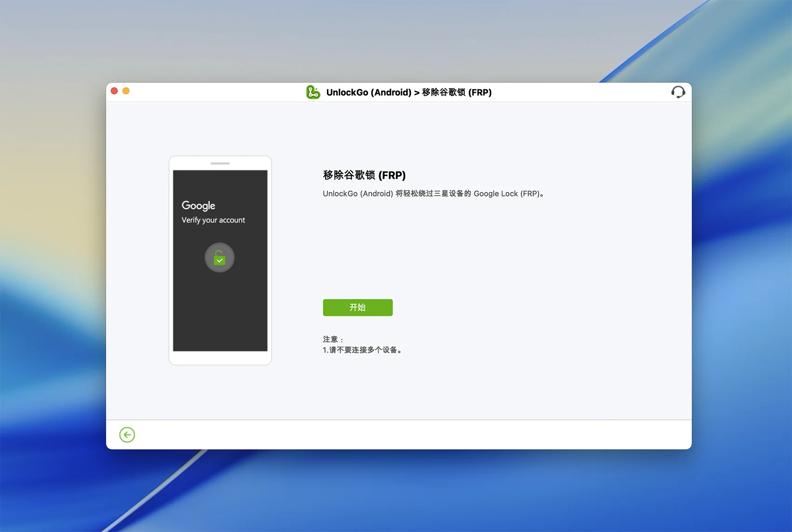Click the Google logo on phone illustration

click(x=198, y=205)
